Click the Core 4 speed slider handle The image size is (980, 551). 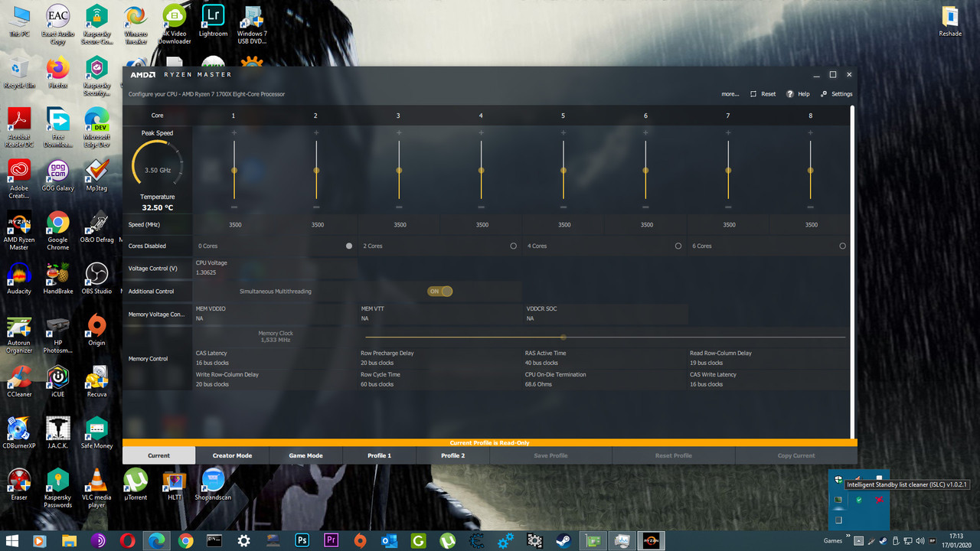click(x=481, y=171)
